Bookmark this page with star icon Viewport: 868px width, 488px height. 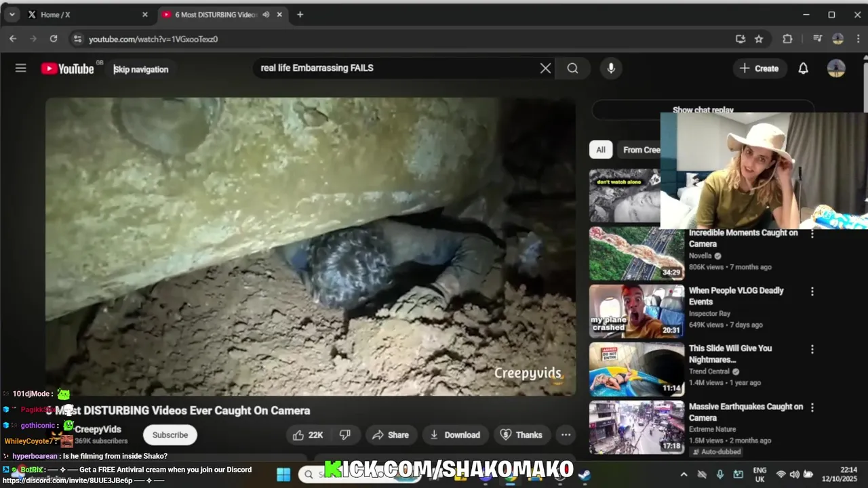click(759, 39)
